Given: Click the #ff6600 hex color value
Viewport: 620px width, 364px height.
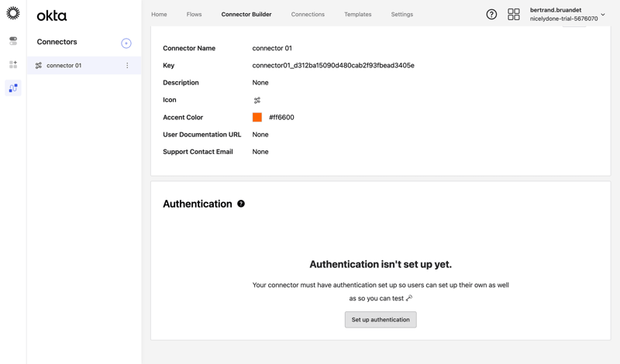Looking at the screenshot, I should (x=281, y=118).
